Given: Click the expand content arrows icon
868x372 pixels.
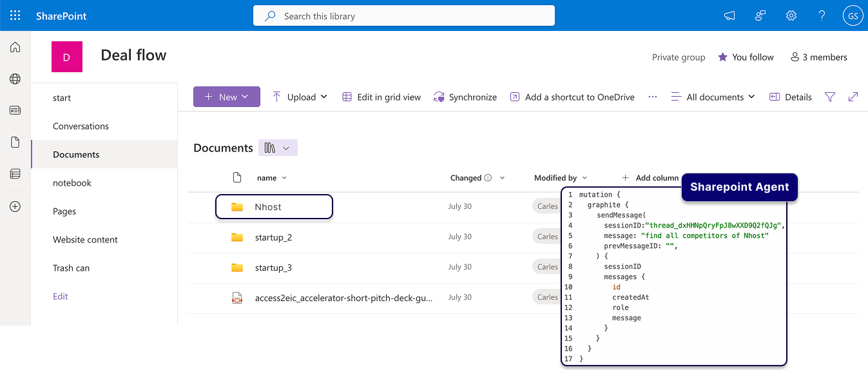Looking at the screenshot, I should click(x=853, y=97).
